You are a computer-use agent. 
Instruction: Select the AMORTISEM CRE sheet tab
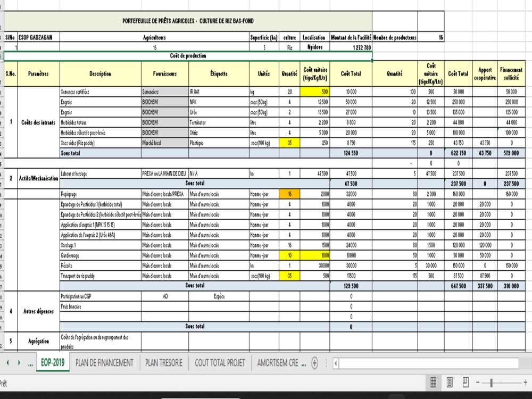[x=278, y=362]
